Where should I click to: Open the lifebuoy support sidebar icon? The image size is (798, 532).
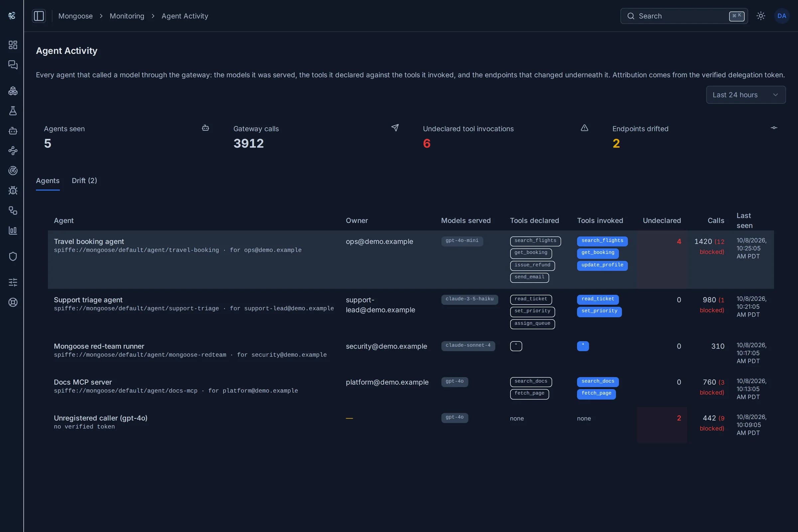tap(13, 302)
